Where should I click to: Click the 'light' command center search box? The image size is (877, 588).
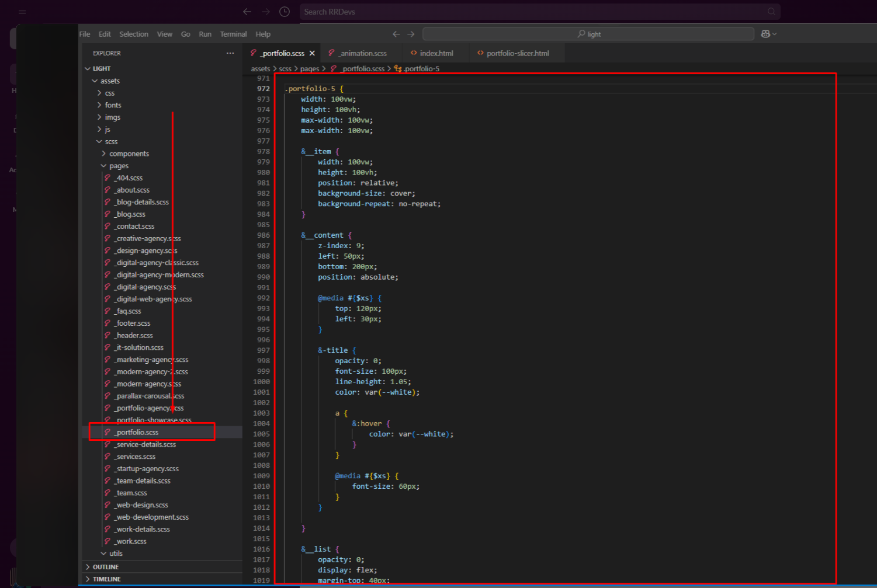tap(588, 34)
